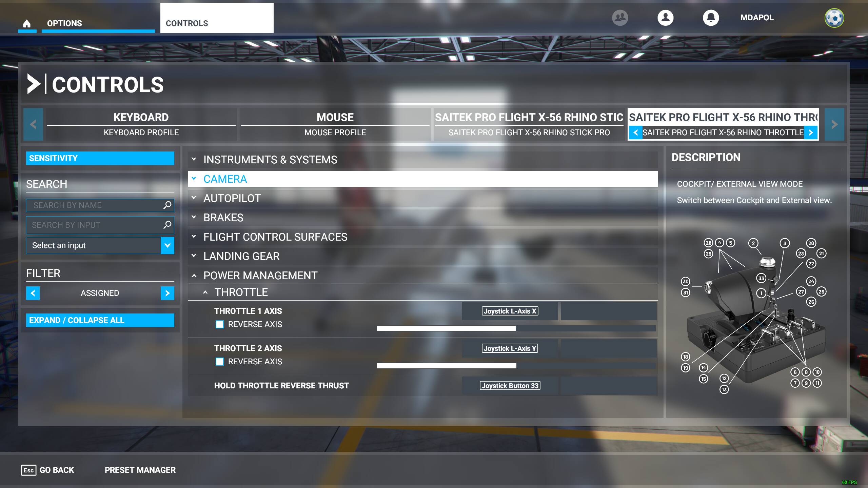Click the Search by Name magnifier icon
The height and width of the screenshot is (488, 868).
[x=167, y=205]
